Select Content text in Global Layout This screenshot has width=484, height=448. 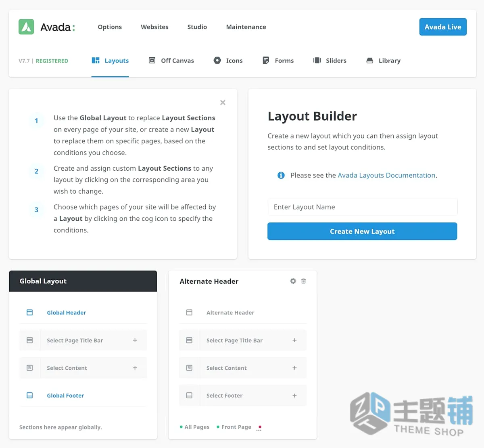67,368
